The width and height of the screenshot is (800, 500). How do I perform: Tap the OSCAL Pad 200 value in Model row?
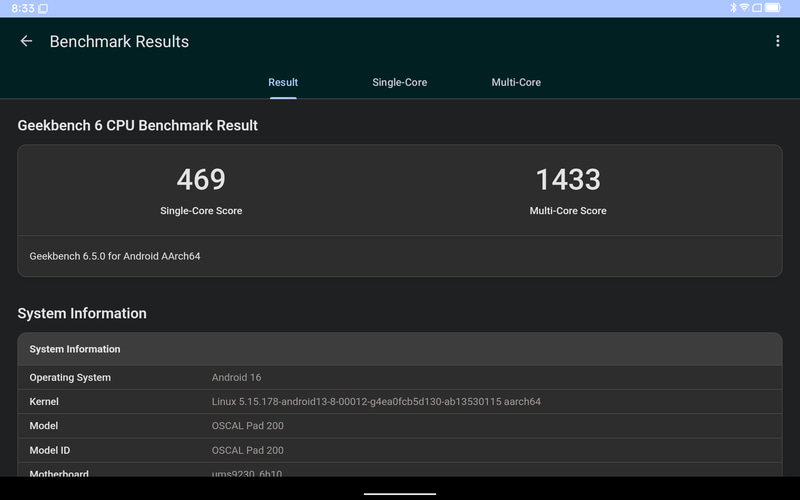(247, 426)
